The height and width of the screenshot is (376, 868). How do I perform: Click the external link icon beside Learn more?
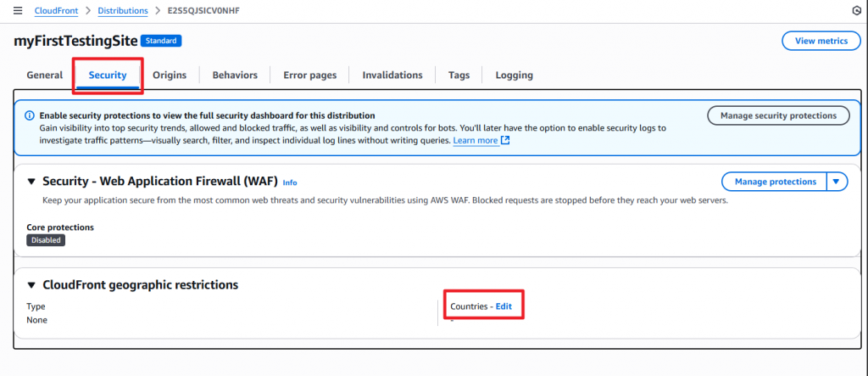click(505, 140)
